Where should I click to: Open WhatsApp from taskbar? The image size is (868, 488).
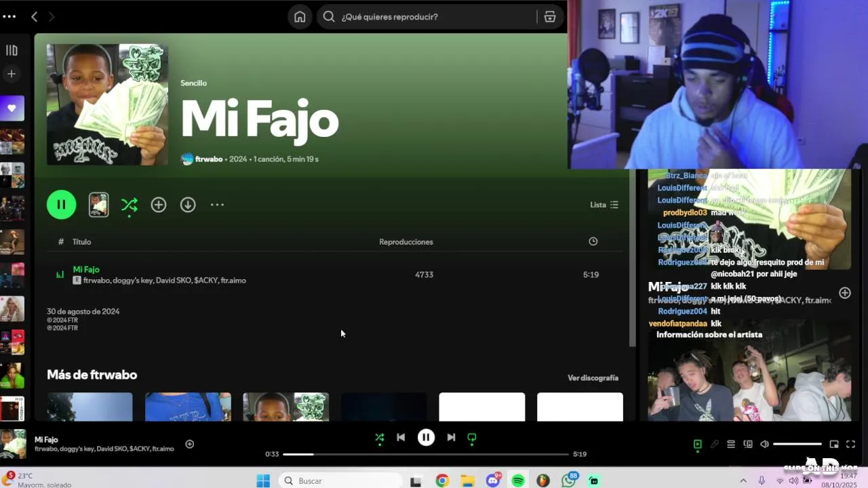568,481
